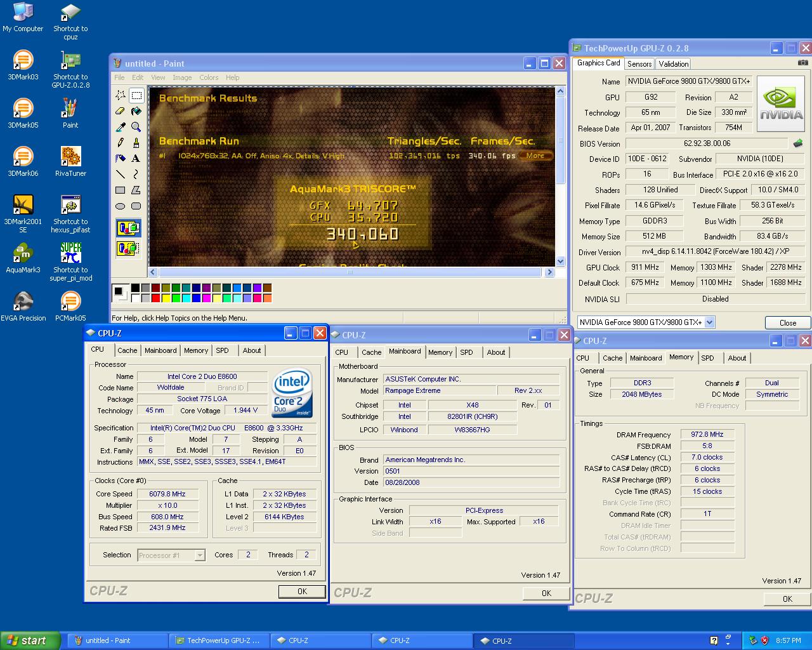The height and width of the screenshot is (650, 812).
Task: Choose the Curve tool in Paint
Action: (136, 174)
